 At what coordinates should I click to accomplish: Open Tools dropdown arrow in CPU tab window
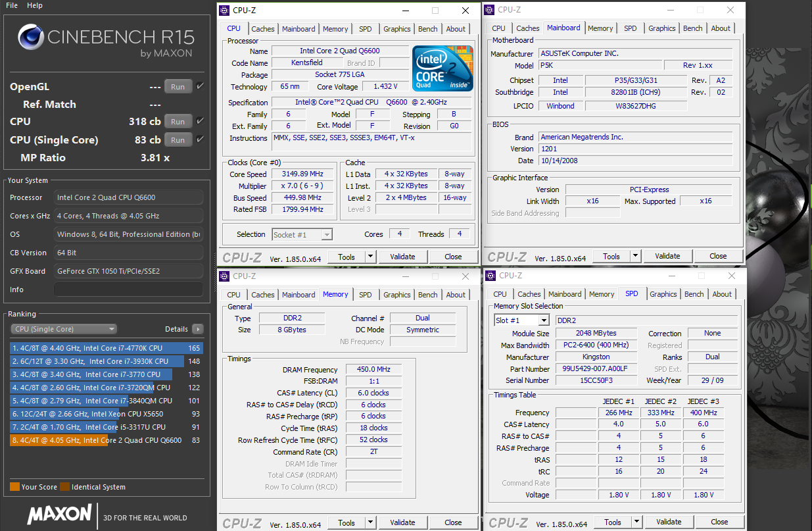370,257
